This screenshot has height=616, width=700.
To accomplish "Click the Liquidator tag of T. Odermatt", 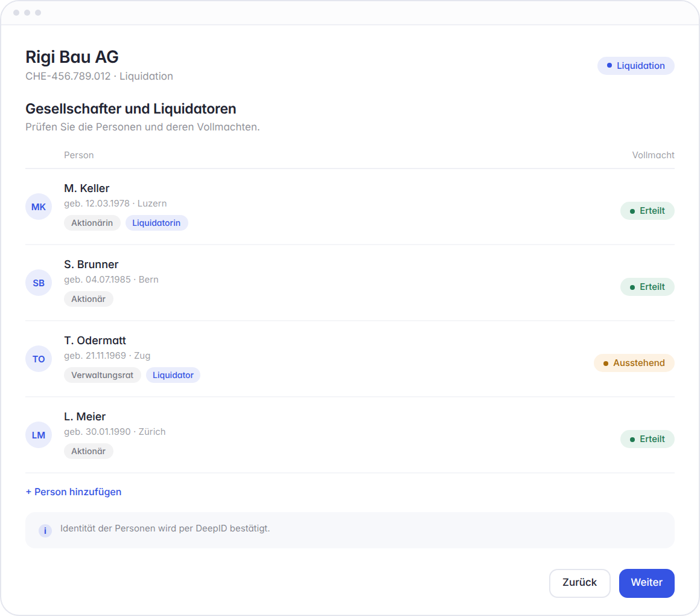I will point(173,375).
